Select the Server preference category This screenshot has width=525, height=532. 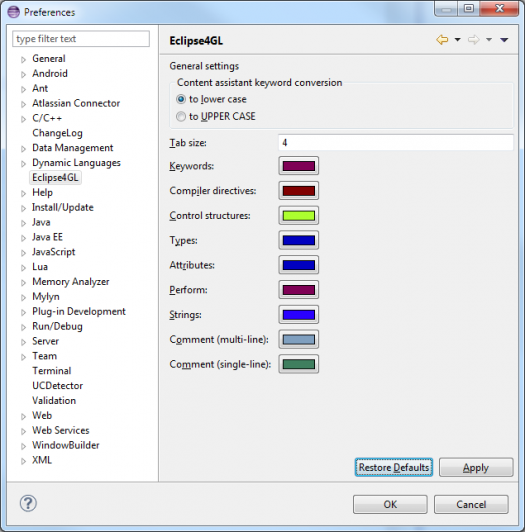click(45, 341)
